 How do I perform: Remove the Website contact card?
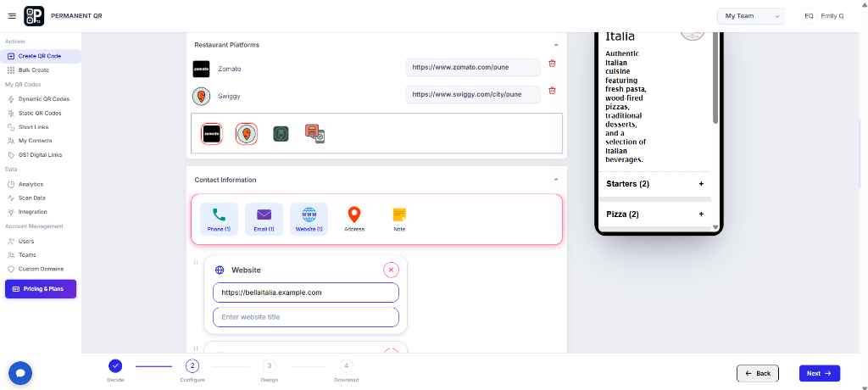pyautogui.click(x=391, y=270)
